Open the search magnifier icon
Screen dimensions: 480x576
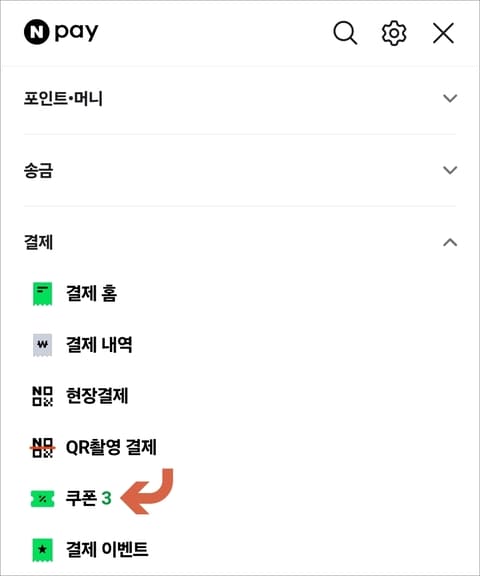tap(345, 33)
